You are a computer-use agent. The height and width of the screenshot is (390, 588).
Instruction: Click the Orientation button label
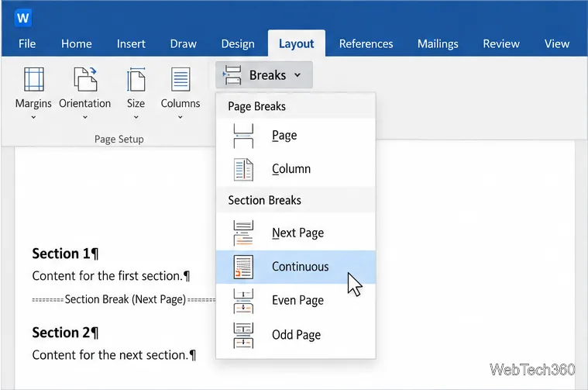tap(85, 104)
